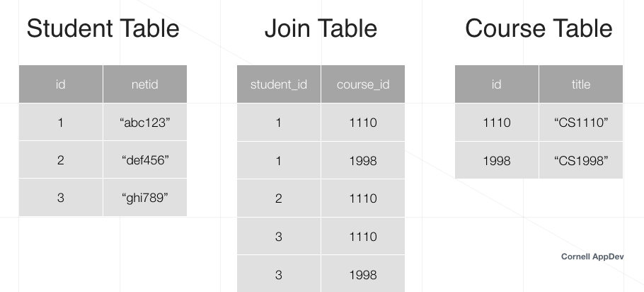Select the "CS1998" title cell
Image resolution: width=644 pixels, height=292 pixels.
tap(581, 160)
